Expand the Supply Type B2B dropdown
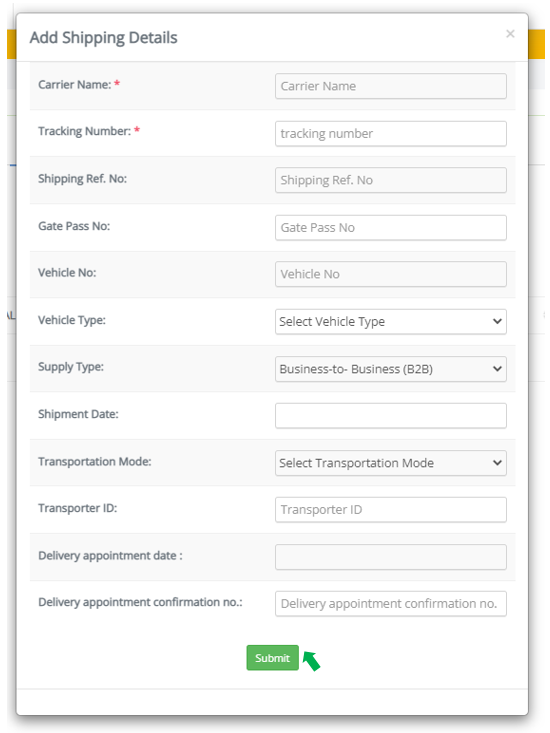The image size is (550, 733). (391, 369)
